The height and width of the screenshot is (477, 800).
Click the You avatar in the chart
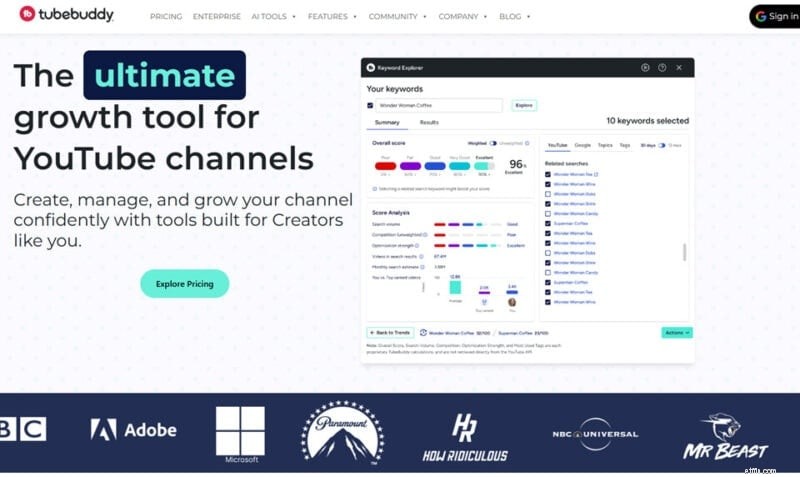(x=512, y=303)
